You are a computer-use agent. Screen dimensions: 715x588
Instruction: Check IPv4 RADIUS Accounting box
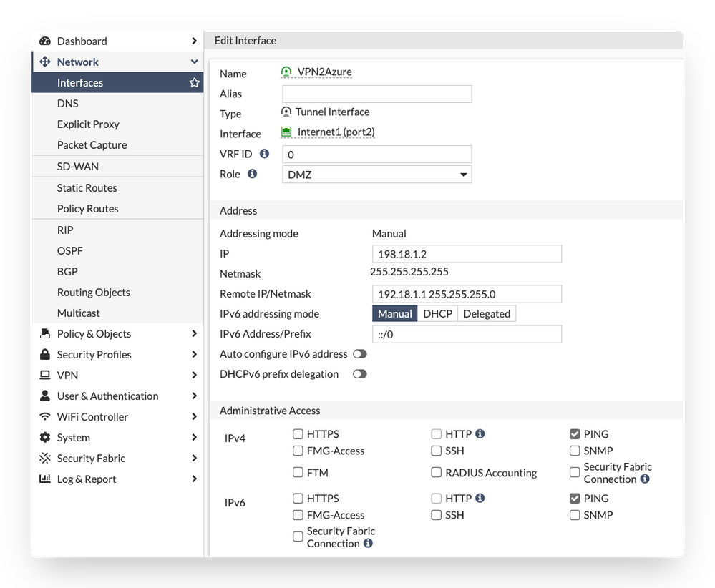[437, 472]
